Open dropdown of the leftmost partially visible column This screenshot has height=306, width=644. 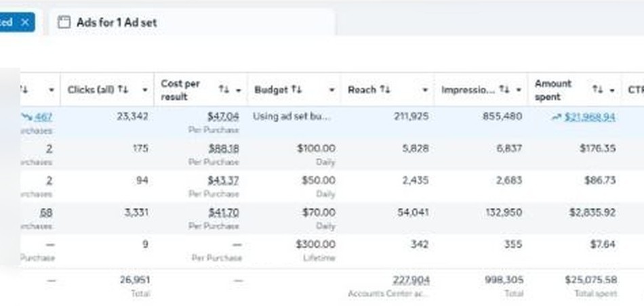[52, 90]
